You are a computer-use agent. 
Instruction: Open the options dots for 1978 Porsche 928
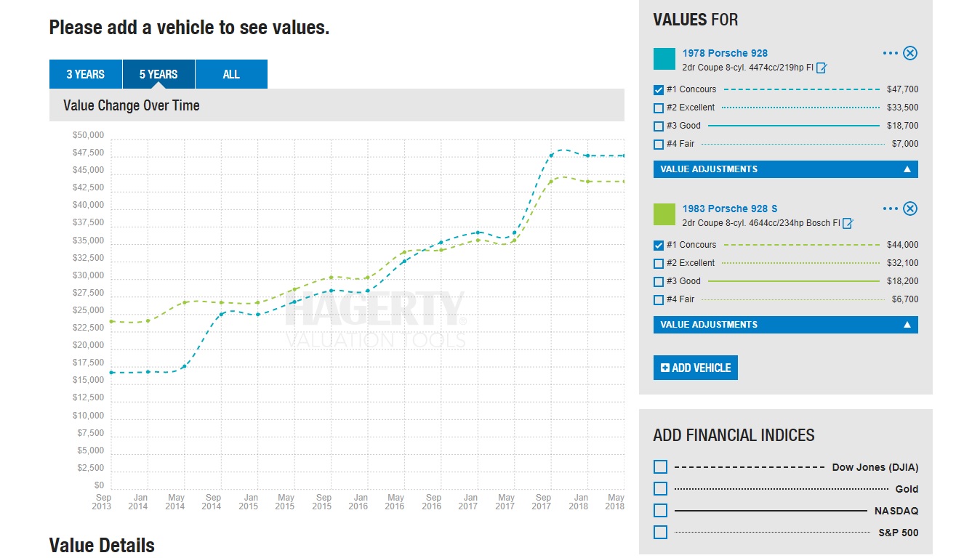click(890, 53)
